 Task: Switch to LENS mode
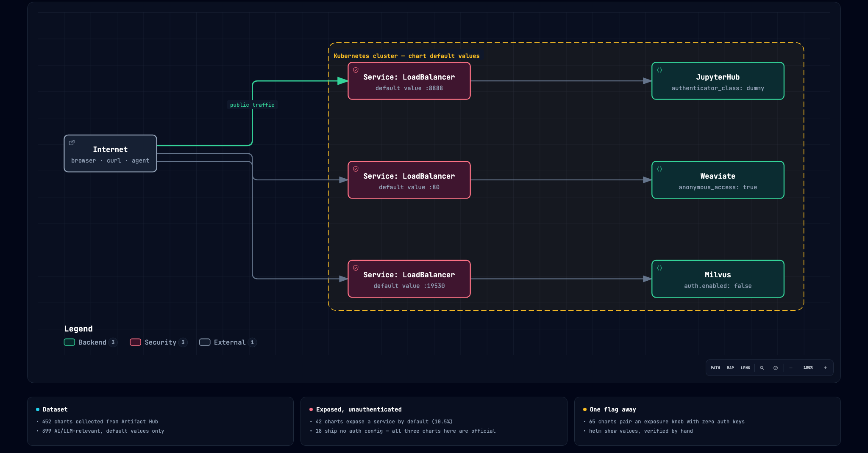pyautogui.click(x=746, y=368)
